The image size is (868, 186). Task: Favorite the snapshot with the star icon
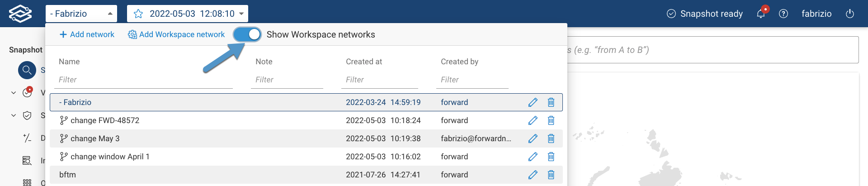138,14
